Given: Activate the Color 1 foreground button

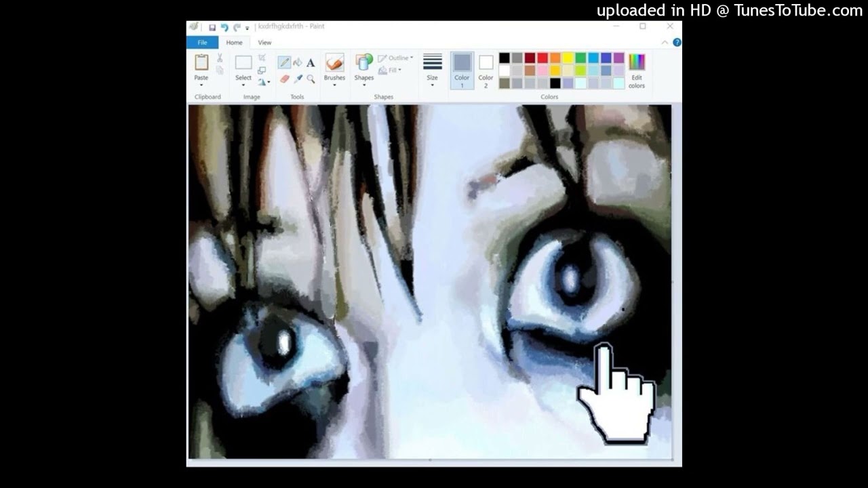Looking at the screenshot, I should tap(462, 70).
